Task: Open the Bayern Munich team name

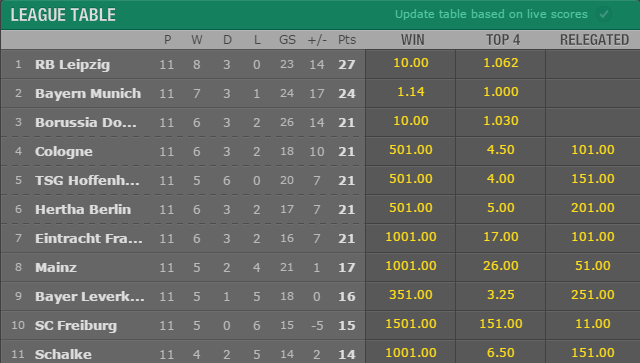Action: pyautogui.click(x=88, y=94)
